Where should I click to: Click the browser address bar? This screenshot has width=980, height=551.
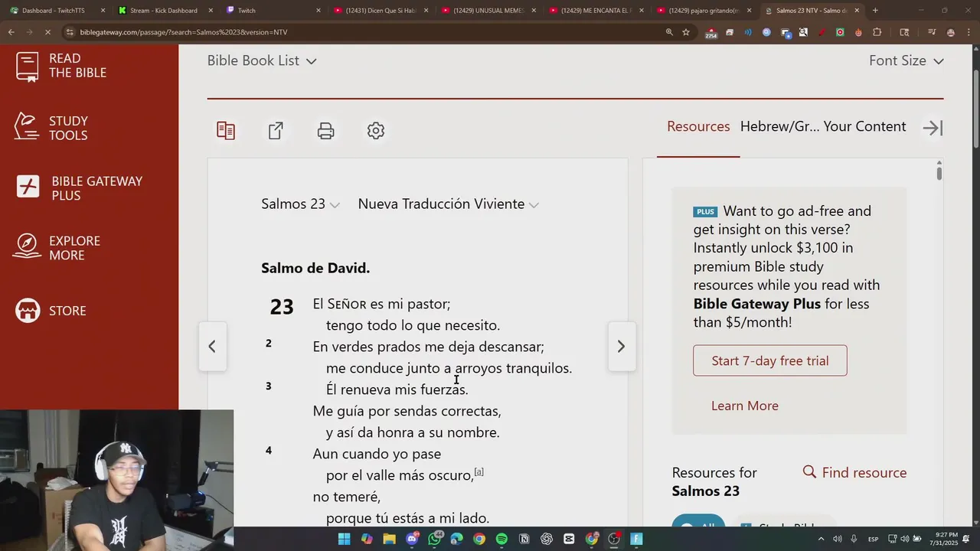coord(367,32)
